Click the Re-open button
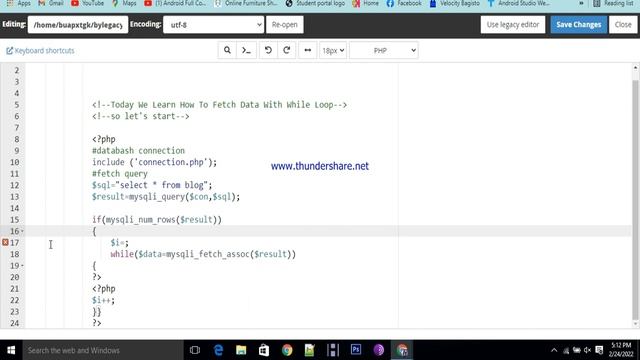640x360 pixels. tap(284, 24)
